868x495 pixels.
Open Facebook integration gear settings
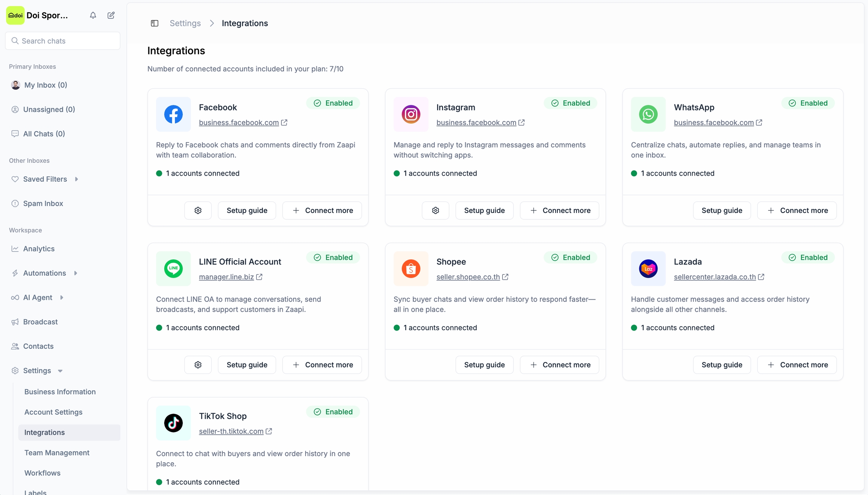198,210
